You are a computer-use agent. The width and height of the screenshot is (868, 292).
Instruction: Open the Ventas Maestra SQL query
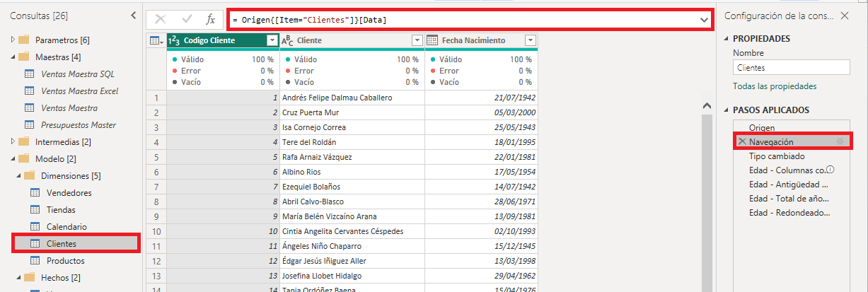[x=78, y=74]
